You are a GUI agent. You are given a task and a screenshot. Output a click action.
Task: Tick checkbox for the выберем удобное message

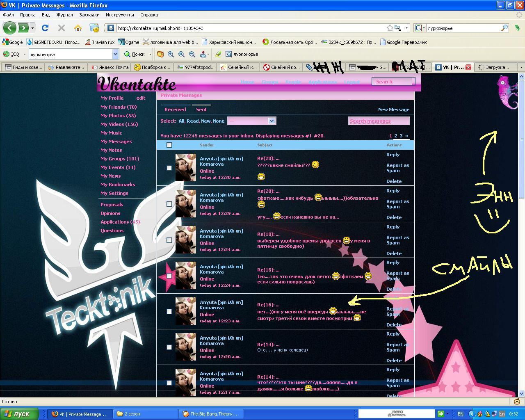[x=169, y=240]
